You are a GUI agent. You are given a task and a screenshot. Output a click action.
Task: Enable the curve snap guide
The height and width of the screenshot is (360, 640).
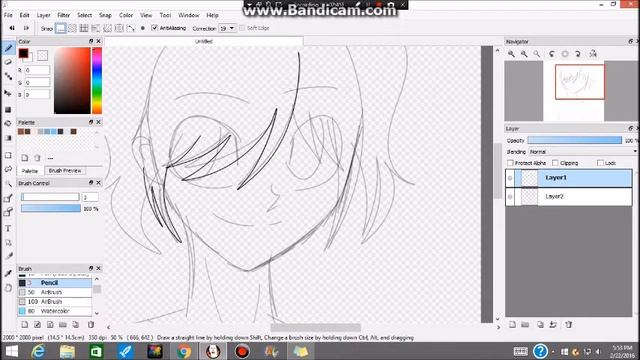(131, 28)
